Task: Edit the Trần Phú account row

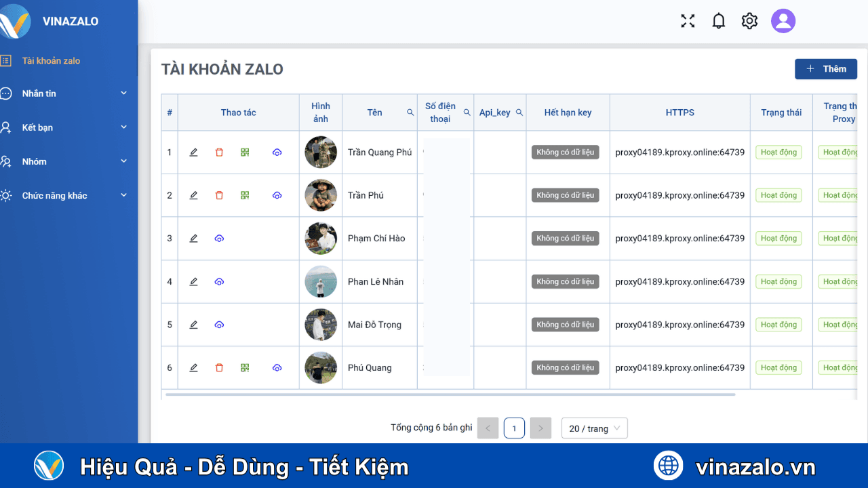Action: pos(193,195)
